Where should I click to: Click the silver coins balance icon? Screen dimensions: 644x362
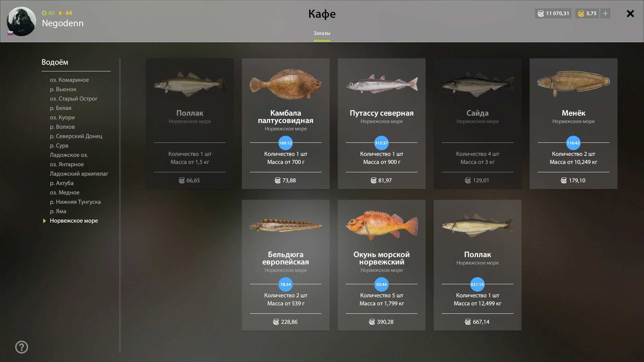pyautogui.click(x=541, y=13)
